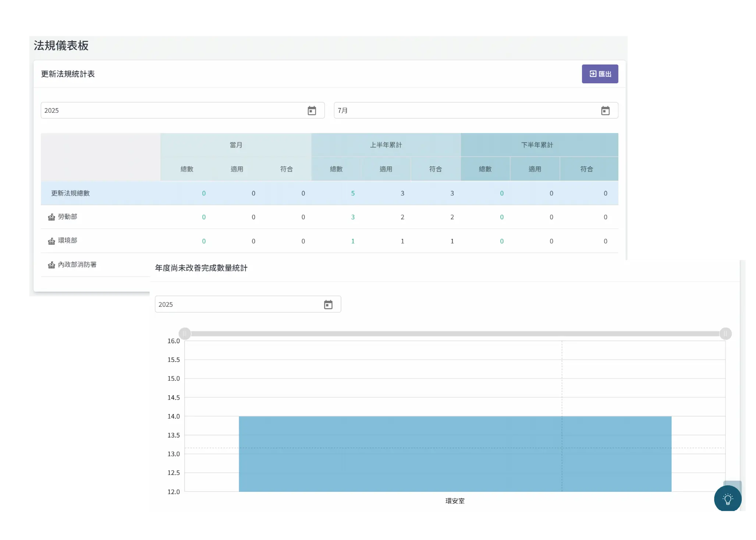This screenshot has height=540, width=756.
Task: Click the 內政部消防署 building icon
Action: click(x=52, y=265)
